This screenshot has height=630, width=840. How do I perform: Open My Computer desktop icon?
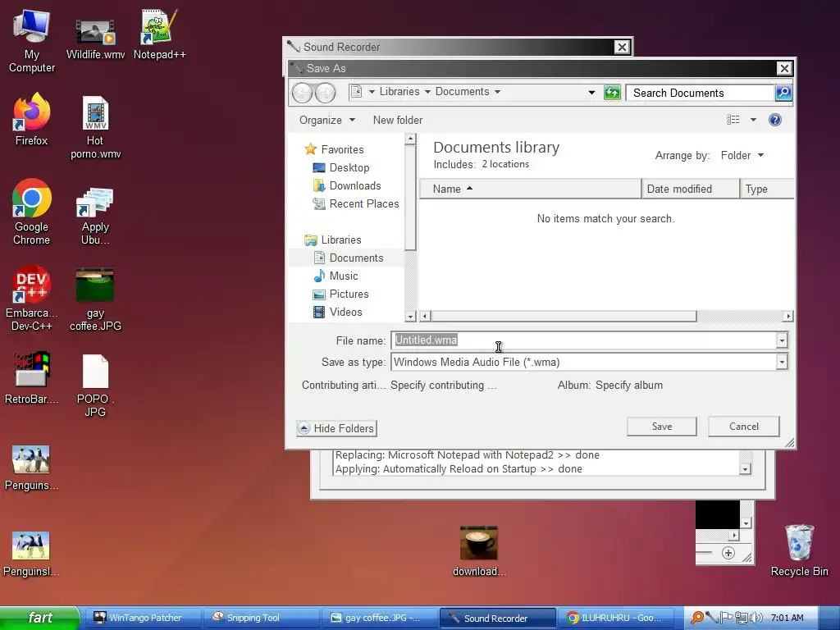tap(32, 40)
